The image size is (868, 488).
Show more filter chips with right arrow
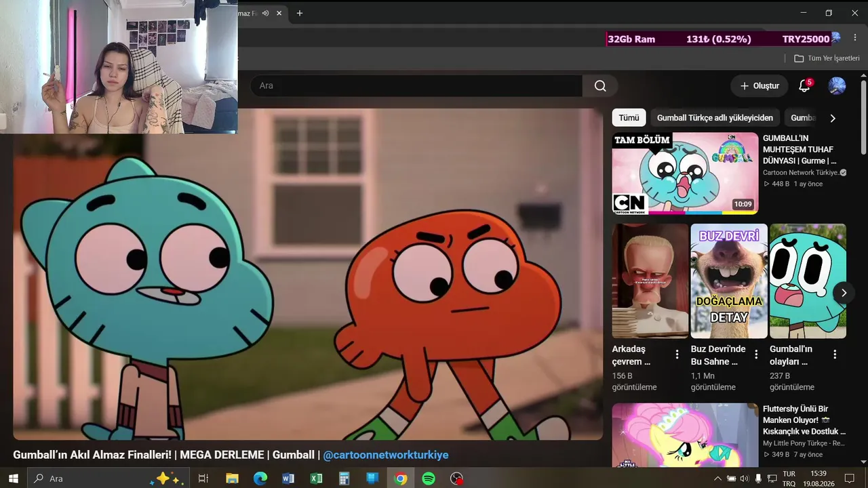(x=833, y=118)
